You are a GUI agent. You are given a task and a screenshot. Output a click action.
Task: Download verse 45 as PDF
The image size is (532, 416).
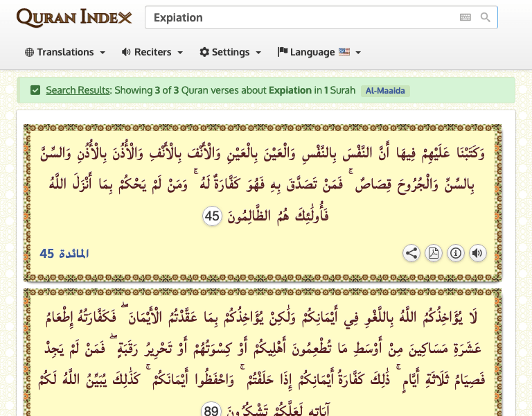point(434,253)
